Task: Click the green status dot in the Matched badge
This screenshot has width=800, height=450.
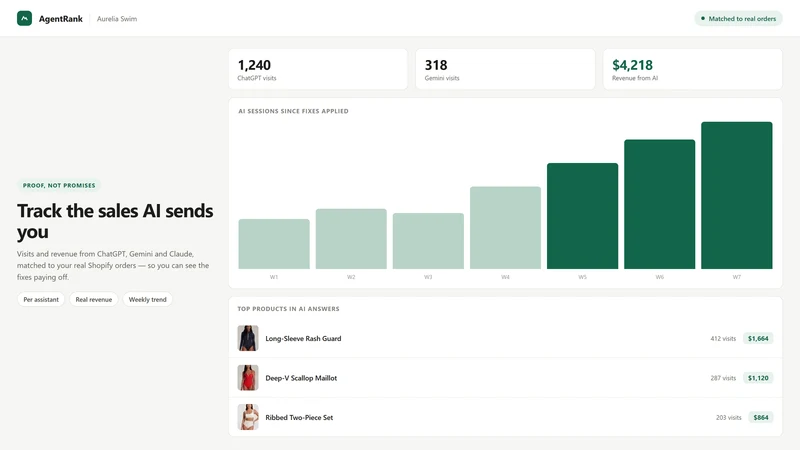Action: click(x=703, y=18)
